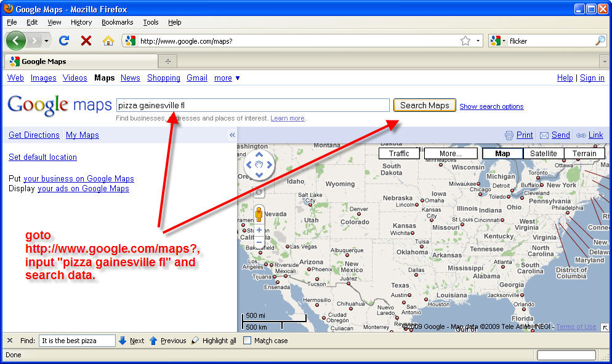Click the browser Back button
612x364 pixels.
(15, 41)
